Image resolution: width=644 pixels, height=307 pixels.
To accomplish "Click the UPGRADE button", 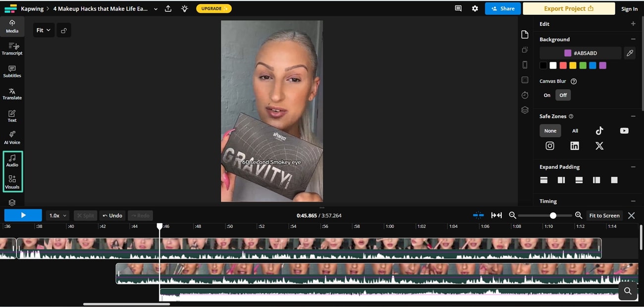I will click(214, 8).
